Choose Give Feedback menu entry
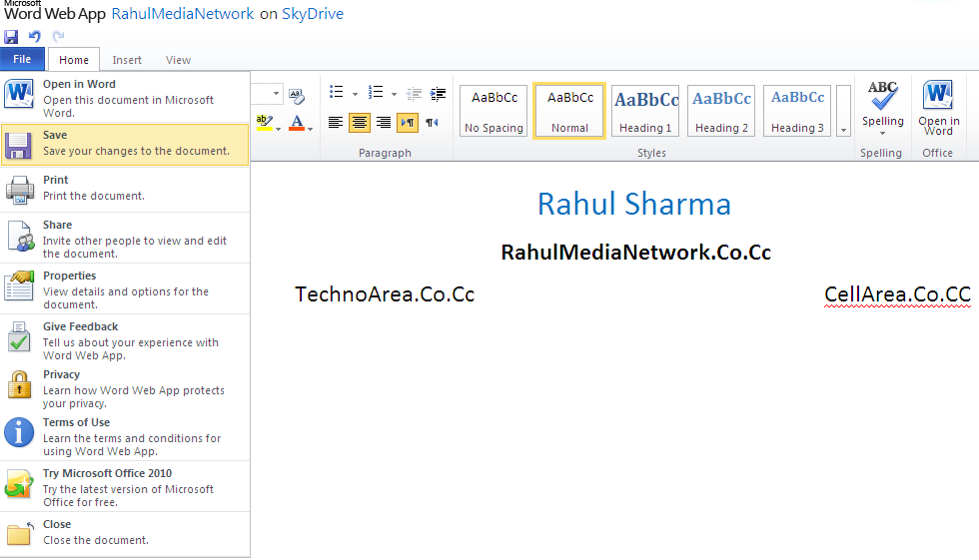This screenshot has height=560, width=979. point(125,340)
